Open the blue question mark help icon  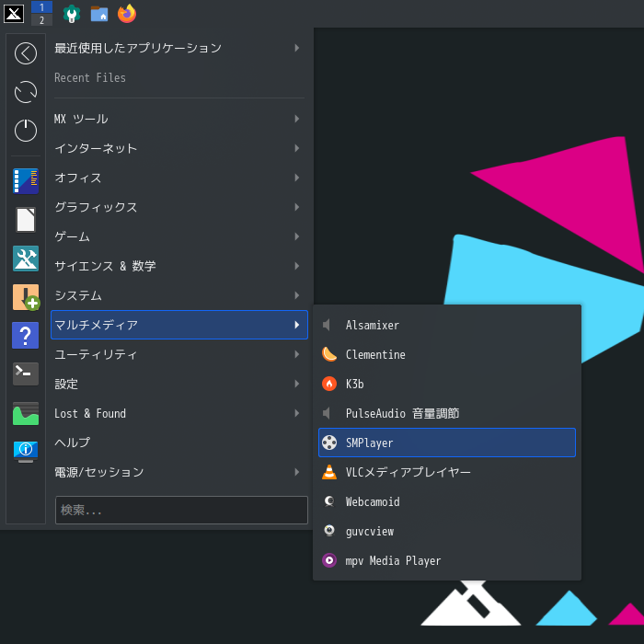pyautogui.click(x=26, y=336)
